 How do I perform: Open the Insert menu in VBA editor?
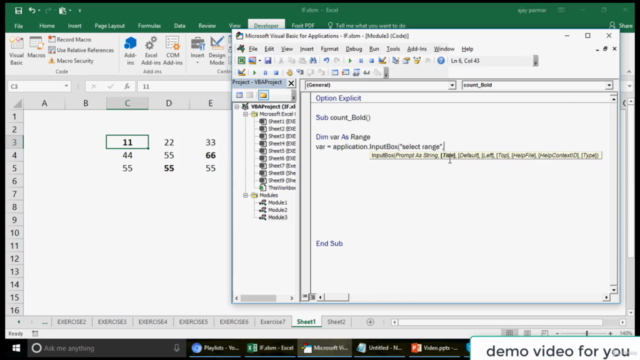click(307, 49)
